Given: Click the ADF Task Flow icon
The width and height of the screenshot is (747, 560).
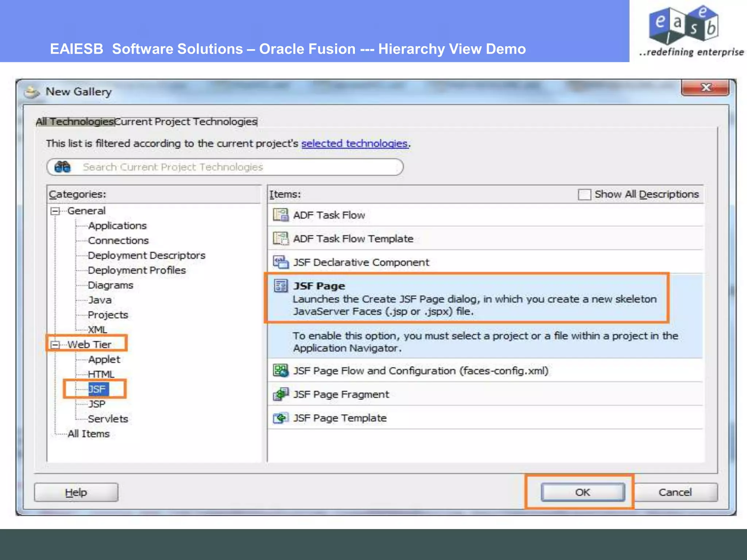Looking at the screenshot, I should pos(281,215).
